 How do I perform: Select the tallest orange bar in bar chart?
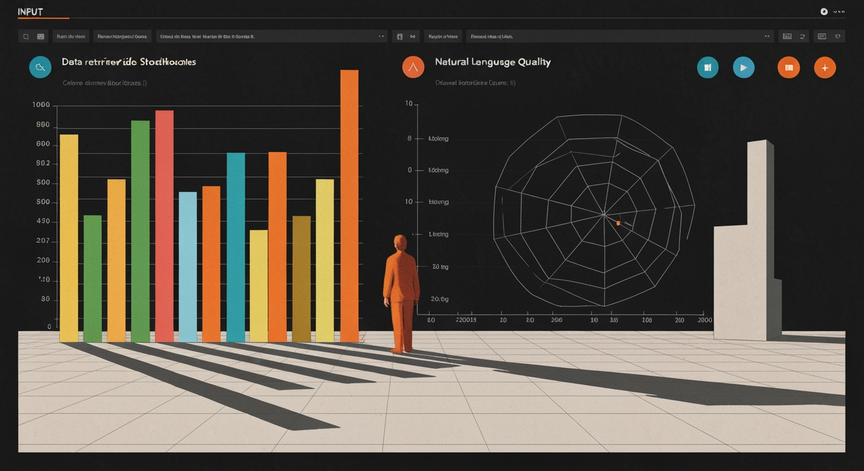[349, 205]
